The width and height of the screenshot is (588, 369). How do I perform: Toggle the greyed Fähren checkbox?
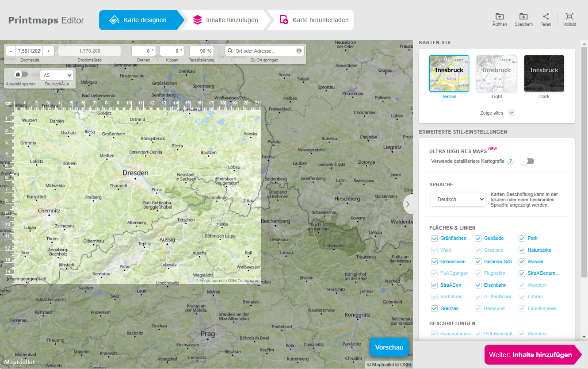(x=522, y=297)
